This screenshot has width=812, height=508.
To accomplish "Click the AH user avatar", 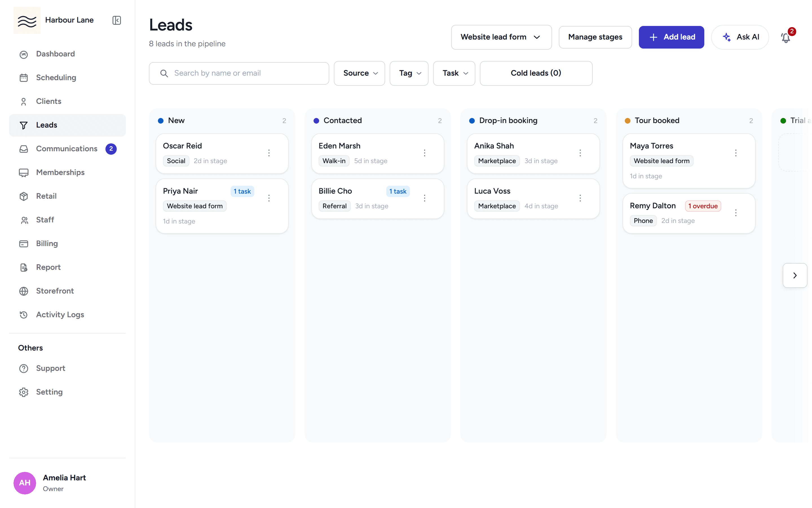I will pos(25,483).
